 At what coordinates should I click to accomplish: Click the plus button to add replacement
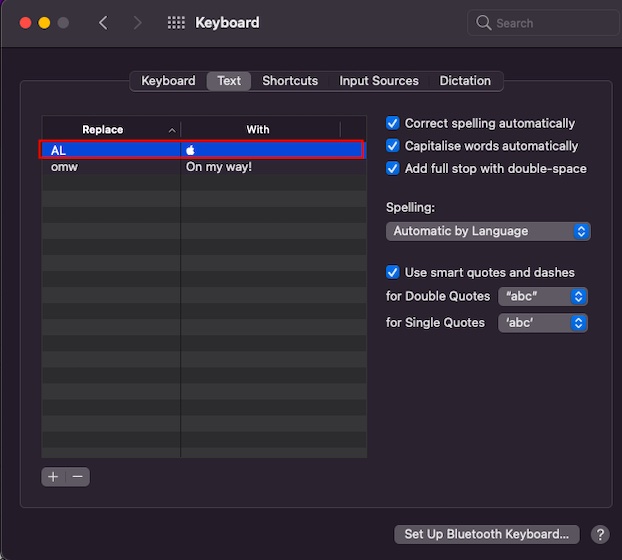click(x=53, y=477)
